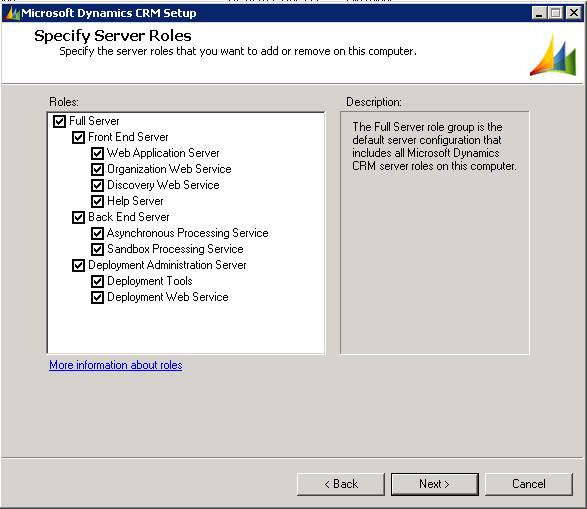Select Asynchronous Processing Service label
Image resolution: width=587 pixels, height=509 pixels.
point(188,233)
